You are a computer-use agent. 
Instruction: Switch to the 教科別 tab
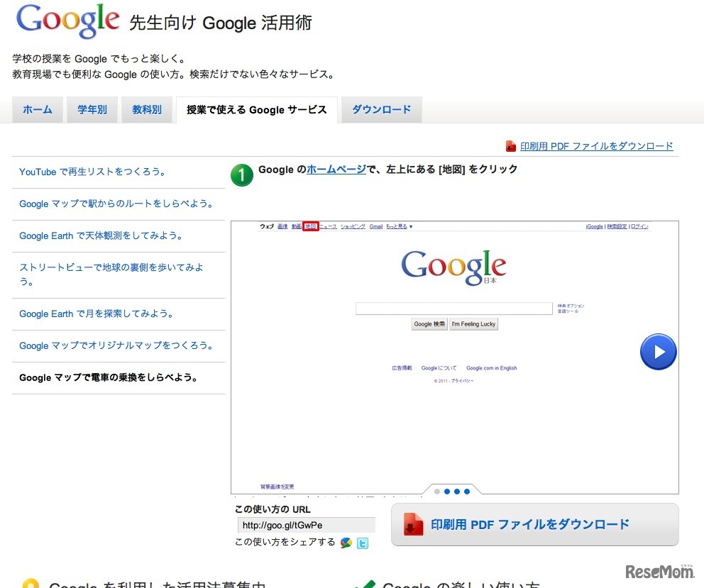click(x=147, y=109)
